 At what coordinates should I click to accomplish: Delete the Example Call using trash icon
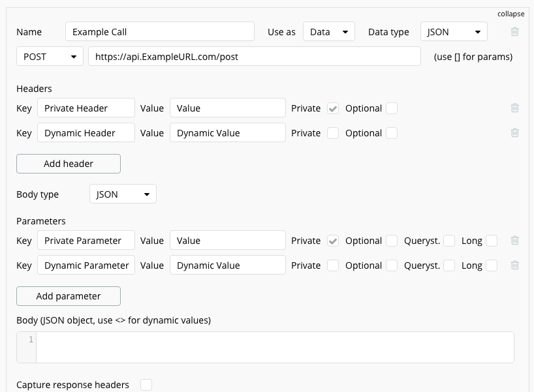coord(515,32)
